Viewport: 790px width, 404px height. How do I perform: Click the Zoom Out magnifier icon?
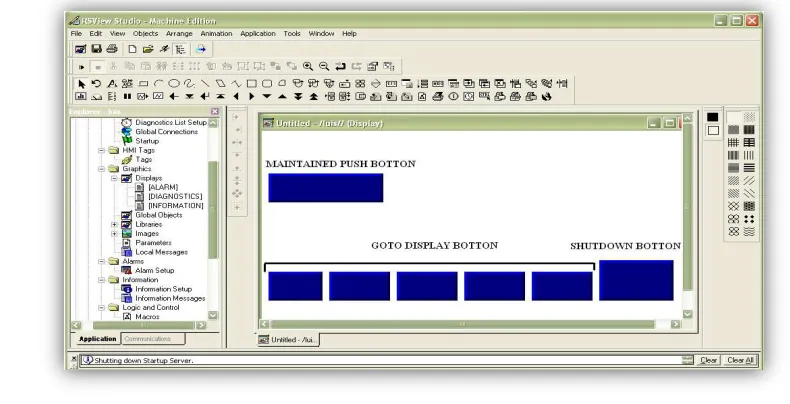click(x=324, y=66)
